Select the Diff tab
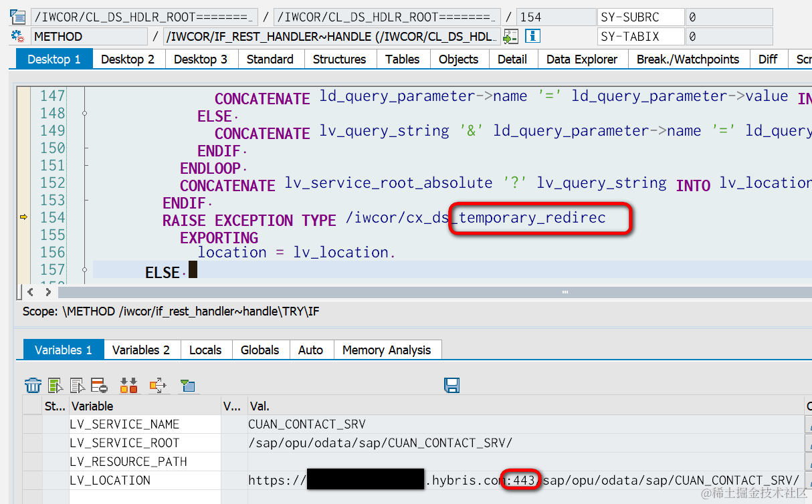812x504 pixels. [768, 59]
